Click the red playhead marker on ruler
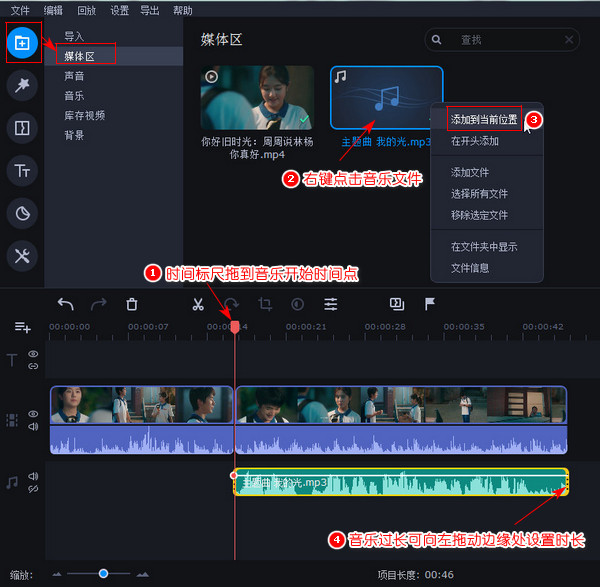The height and width of the screenshot is (587, 600). click(235, 327)
